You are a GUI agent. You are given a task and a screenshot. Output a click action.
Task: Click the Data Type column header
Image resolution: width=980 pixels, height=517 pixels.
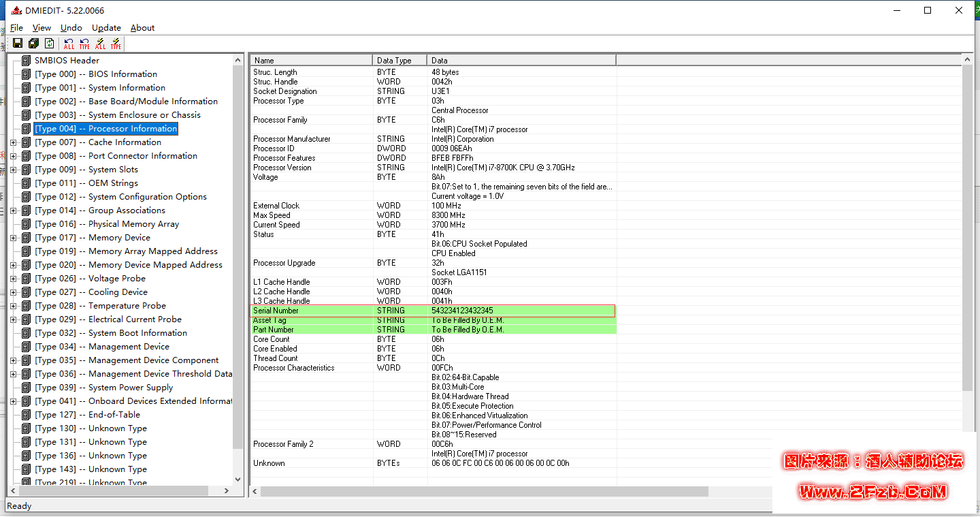tap(400, 61)
